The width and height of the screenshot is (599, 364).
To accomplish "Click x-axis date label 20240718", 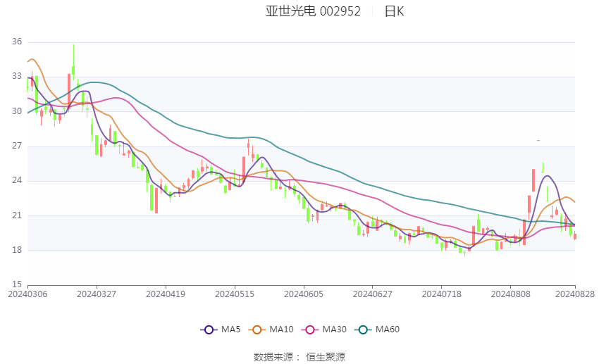I will point(442,294).
